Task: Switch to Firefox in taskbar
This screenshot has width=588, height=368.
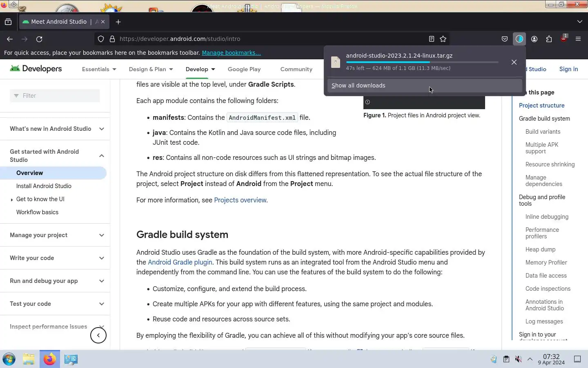Action: [x=50, y=359]
